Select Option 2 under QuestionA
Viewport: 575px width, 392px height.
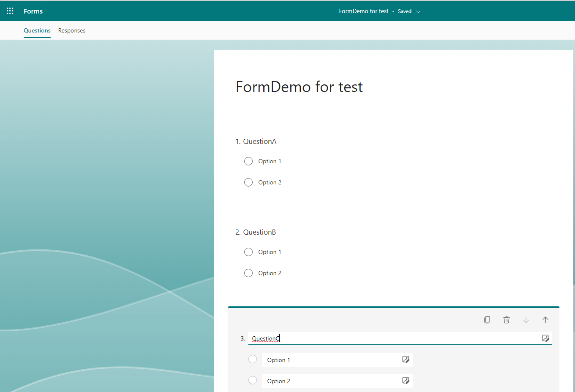pos(248,182)
